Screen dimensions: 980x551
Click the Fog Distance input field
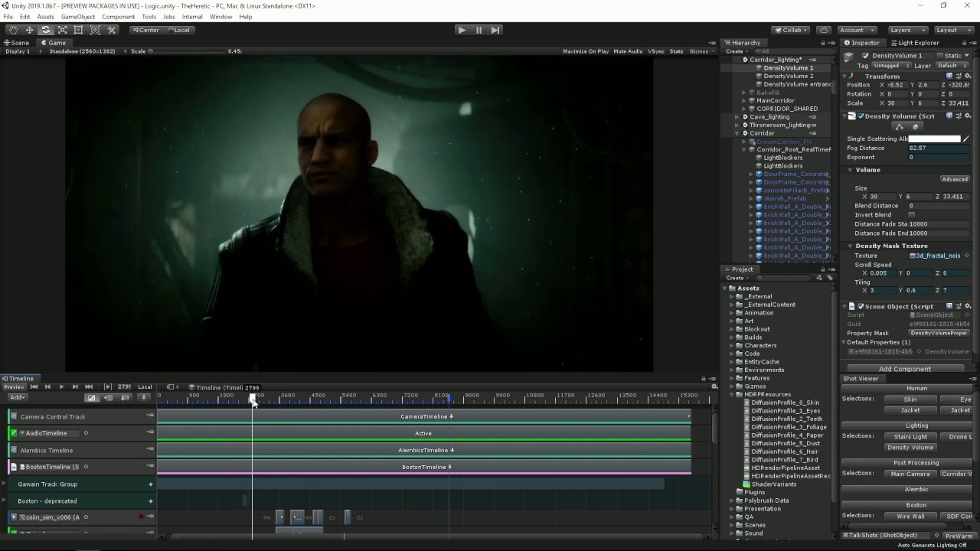939,148
